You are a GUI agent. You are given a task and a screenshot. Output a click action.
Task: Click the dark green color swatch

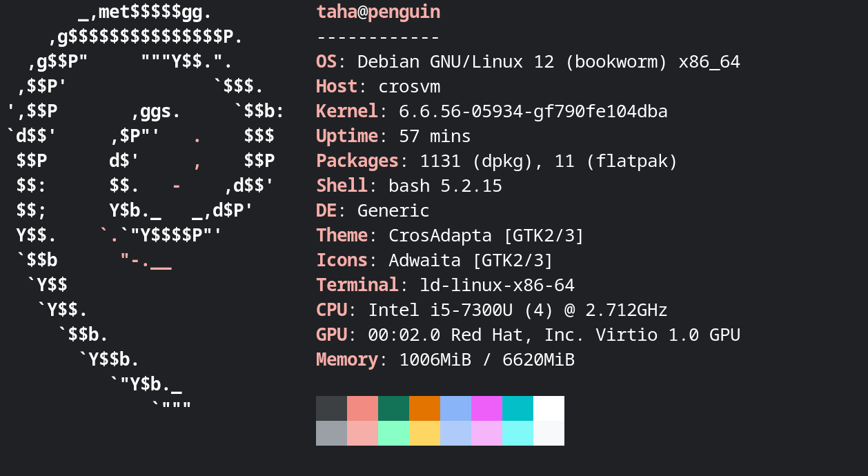(393, 408)
